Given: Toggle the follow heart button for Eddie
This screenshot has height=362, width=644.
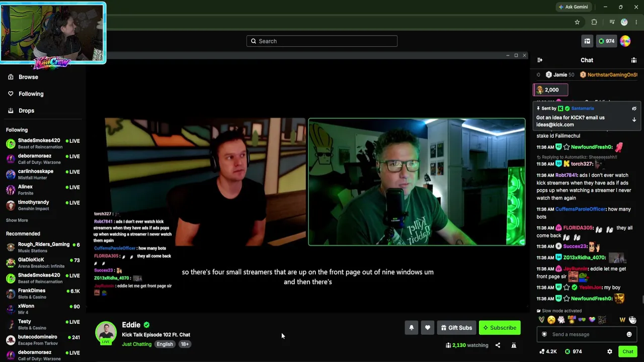Looking at the screenshot, I should 428,328.
